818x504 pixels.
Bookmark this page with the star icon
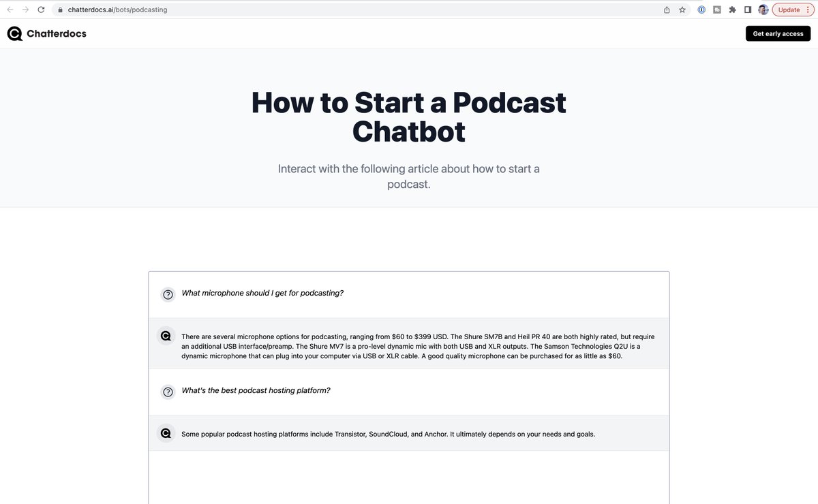tap(682, 10)
